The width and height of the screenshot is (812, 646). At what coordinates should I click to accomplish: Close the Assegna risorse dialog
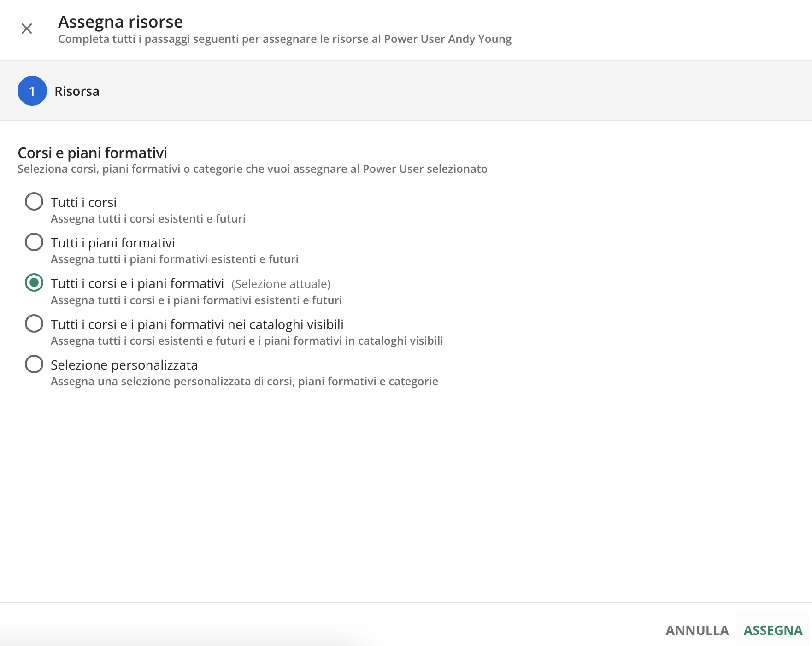tap(27, 29)
